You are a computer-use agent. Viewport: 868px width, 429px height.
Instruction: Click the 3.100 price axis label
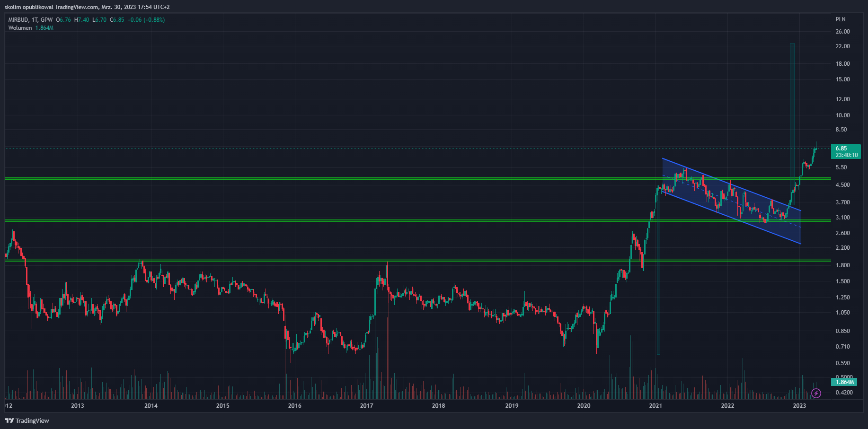[842, 218]
